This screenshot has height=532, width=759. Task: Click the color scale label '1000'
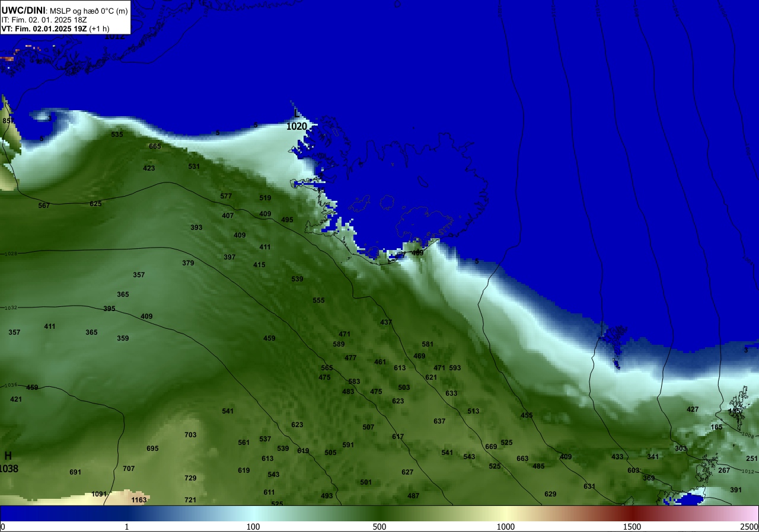(x=506, y=527)
